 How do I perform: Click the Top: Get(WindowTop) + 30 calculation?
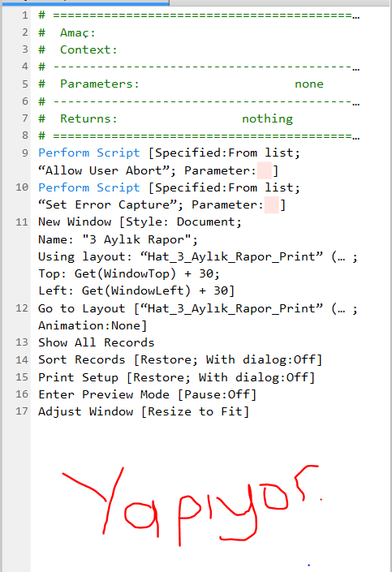(x=129, y=273)
